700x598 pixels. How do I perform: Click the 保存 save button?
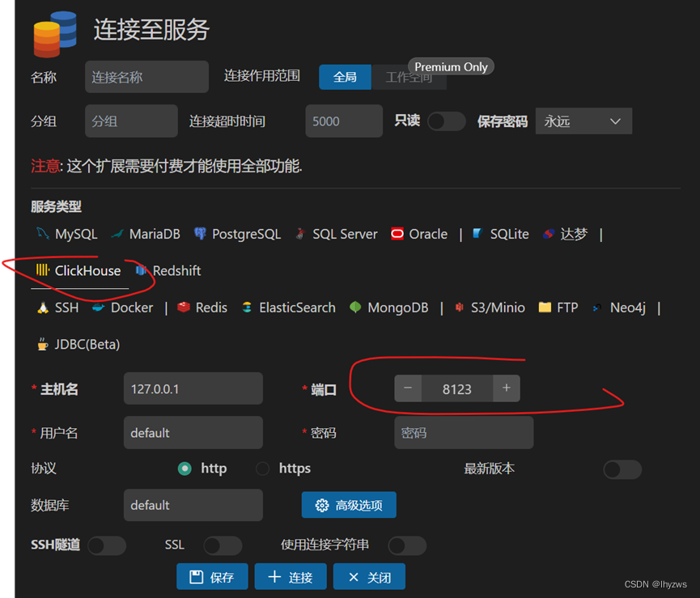tap(212, 577)
